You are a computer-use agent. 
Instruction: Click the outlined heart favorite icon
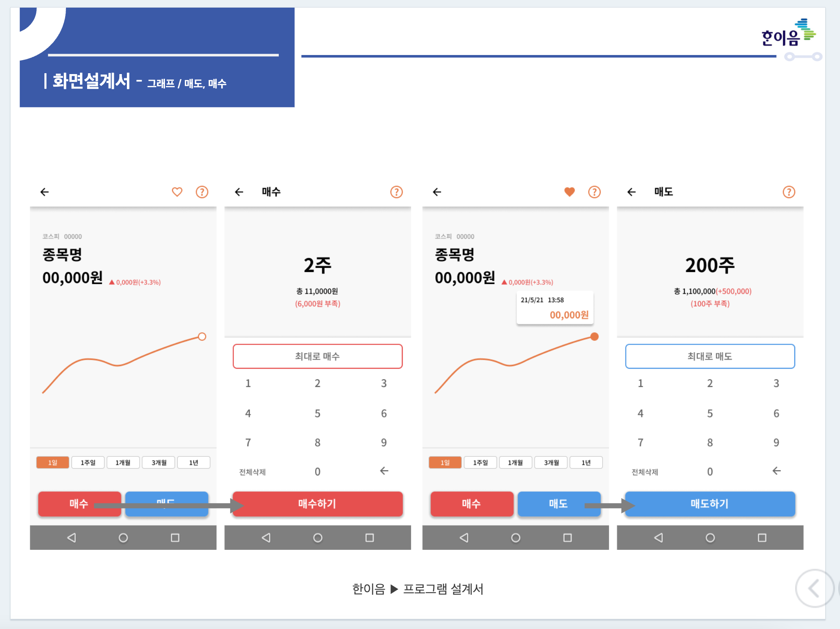point(177,192)
